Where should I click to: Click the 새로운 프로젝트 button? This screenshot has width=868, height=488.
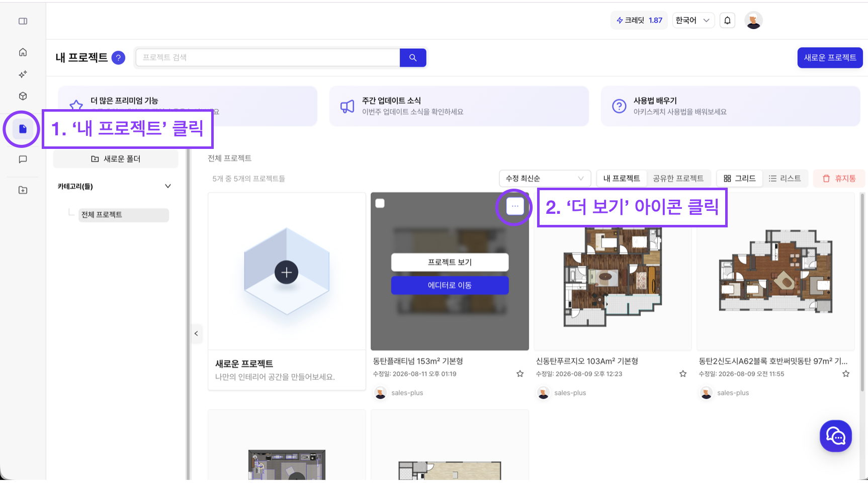pyautogui.click(x=830, y=58)
